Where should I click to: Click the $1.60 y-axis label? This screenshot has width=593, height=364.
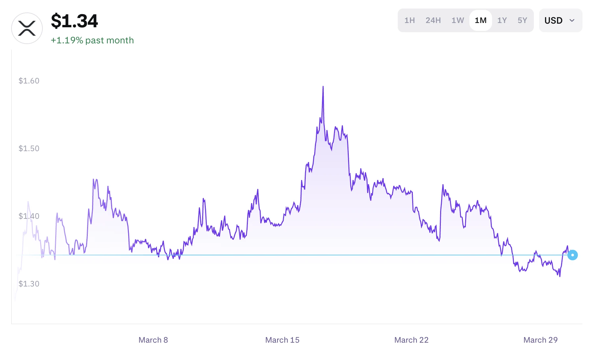(29, 81)
